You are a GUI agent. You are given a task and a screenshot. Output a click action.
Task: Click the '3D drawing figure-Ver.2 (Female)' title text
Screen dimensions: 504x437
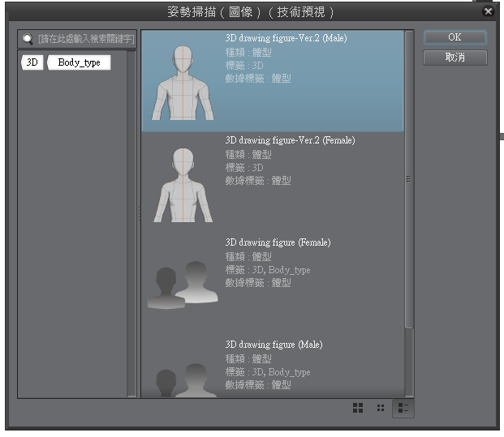coord(290,140)
